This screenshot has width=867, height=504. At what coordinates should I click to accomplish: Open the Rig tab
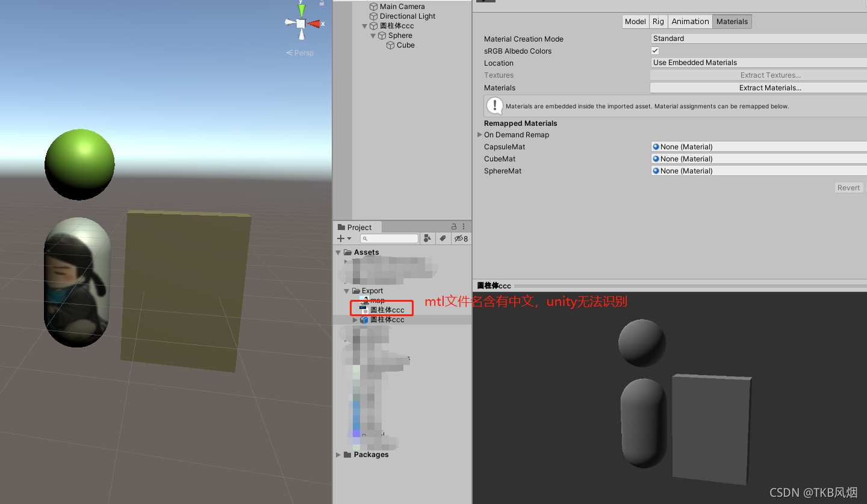pyautogui.click(x=658, y=22)
